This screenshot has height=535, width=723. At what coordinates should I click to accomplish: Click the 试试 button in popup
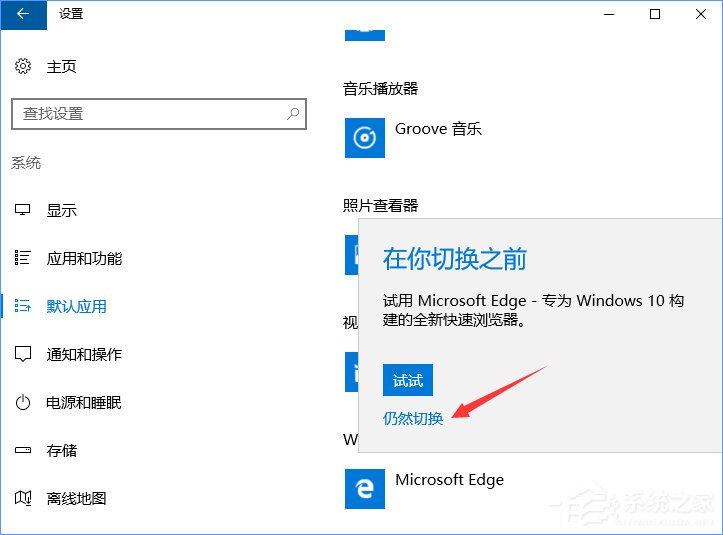pos(408,380)
